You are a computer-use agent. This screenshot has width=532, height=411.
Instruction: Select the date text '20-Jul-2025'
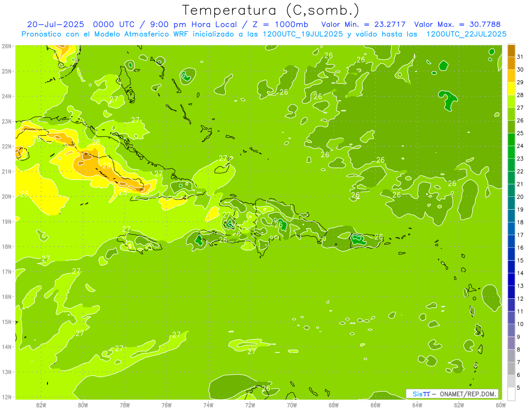[55, 24]
